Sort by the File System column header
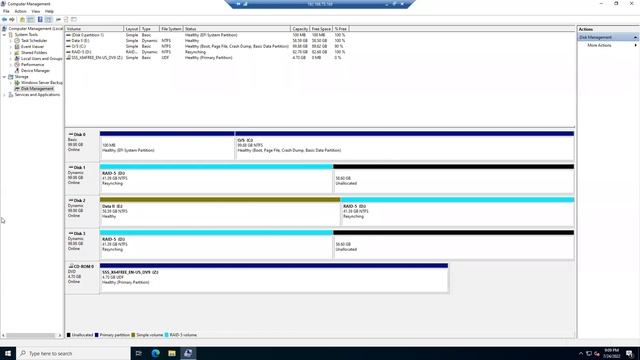 point(171,29)
